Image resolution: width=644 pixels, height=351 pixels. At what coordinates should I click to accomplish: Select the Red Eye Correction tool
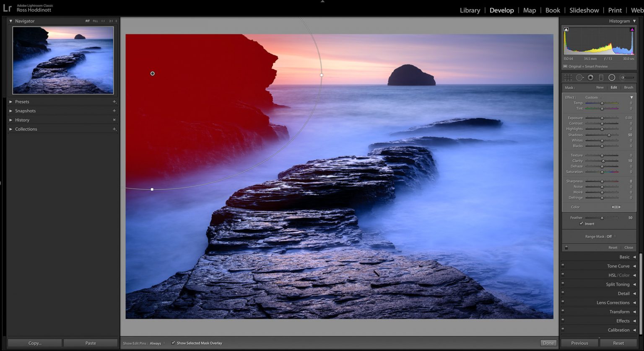tap(590, 77)
